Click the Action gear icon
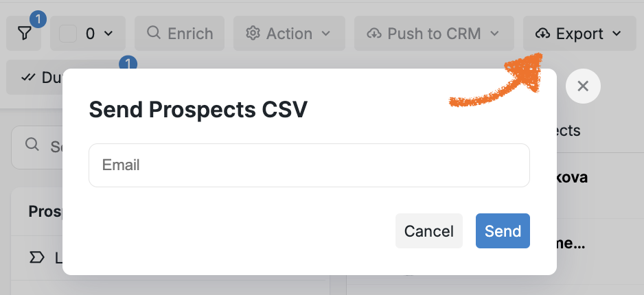Screen dimensions: 644x295 coord(253,33)
